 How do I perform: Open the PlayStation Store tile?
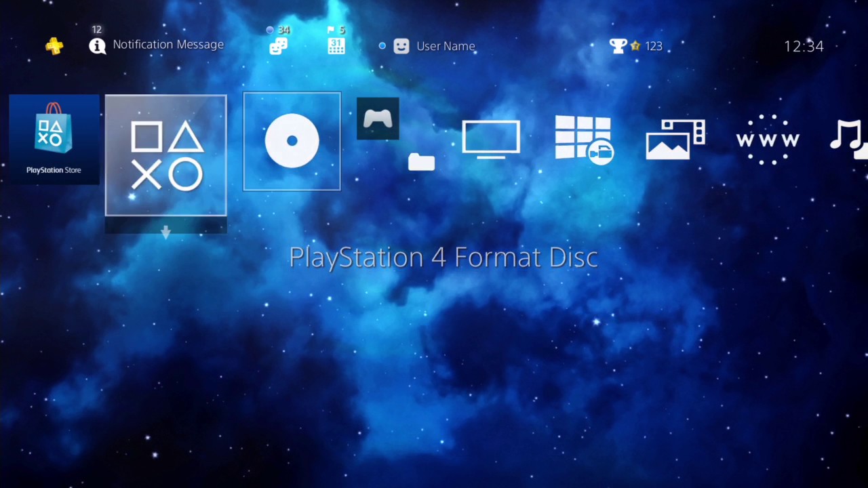click(54, 140)
